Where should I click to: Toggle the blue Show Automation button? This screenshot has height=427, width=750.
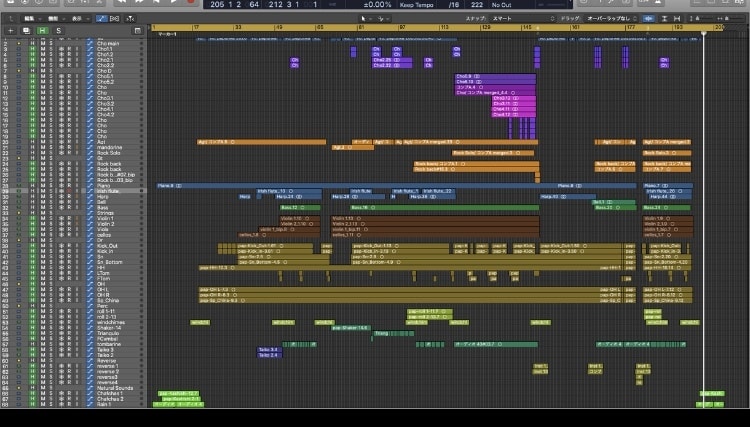coord(101,19)
